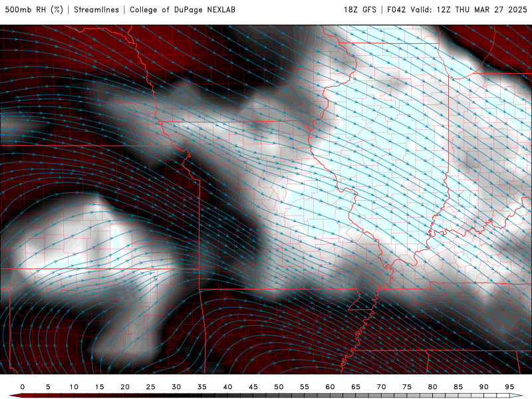Click the "10" color scale label
This screenshot has height=399, width=532.
(74, 387)
